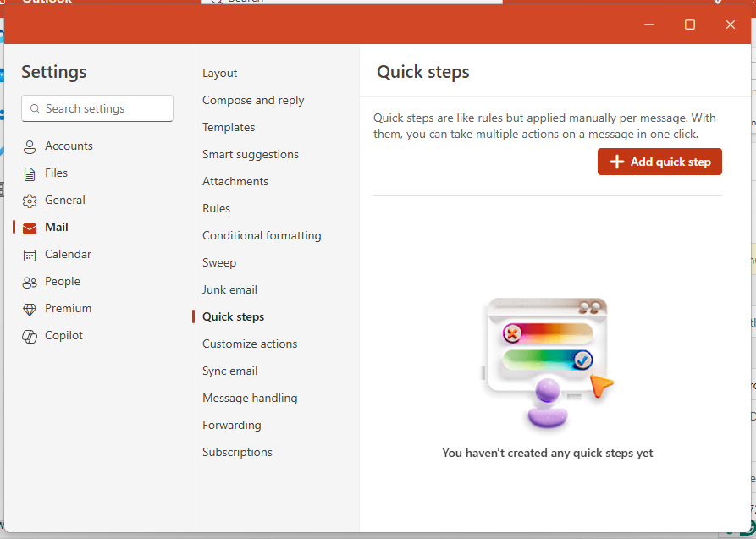Viewport: 756px width, 539px height.
Task: Select Smart suggestions
Action: pos(251,154)
